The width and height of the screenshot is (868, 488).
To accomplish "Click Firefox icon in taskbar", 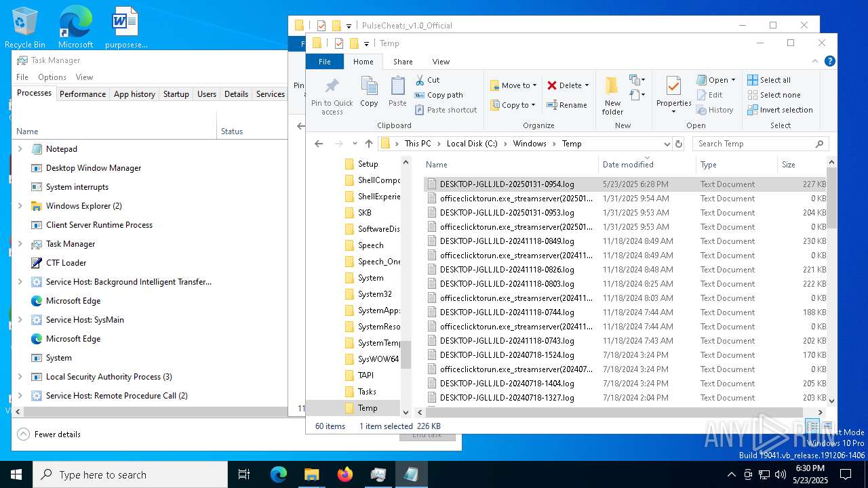I will pos(345,474).
